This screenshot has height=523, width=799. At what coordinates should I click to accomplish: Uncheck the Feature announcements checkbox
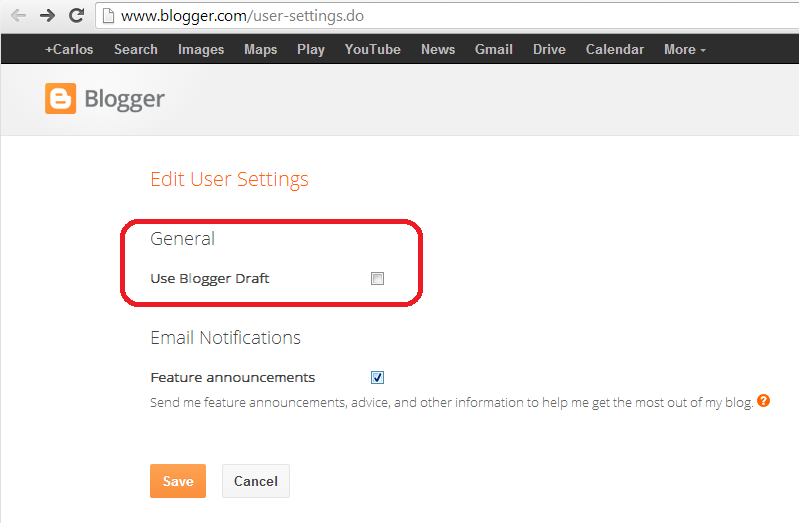click(377, 377)
